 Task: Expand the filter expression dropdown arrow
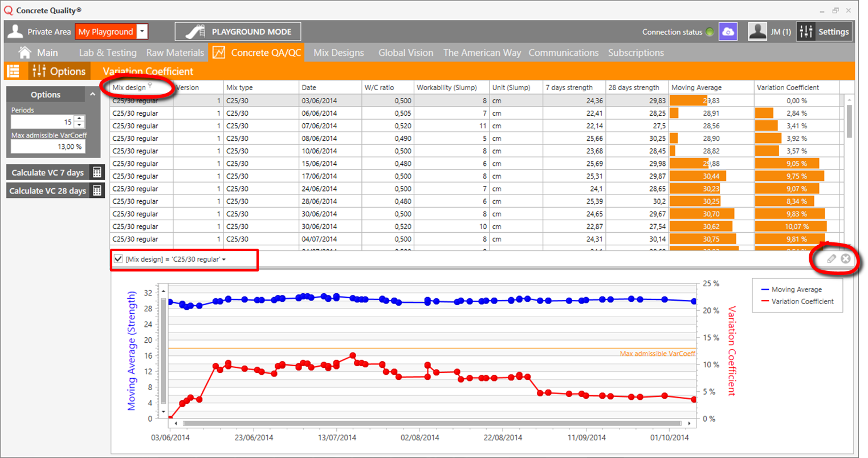coord(224,260)
